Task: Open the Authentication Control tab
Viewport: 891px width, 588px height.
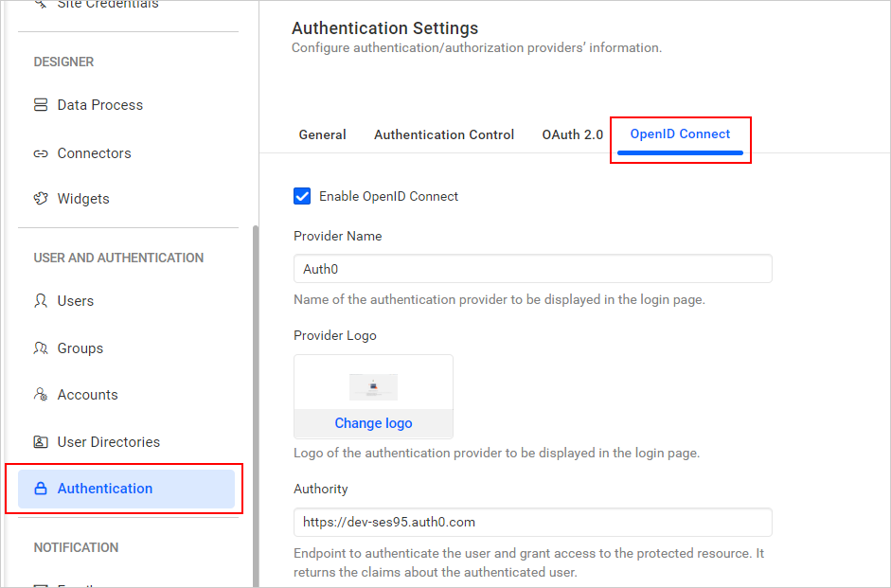Action: [x=443, y=134]
